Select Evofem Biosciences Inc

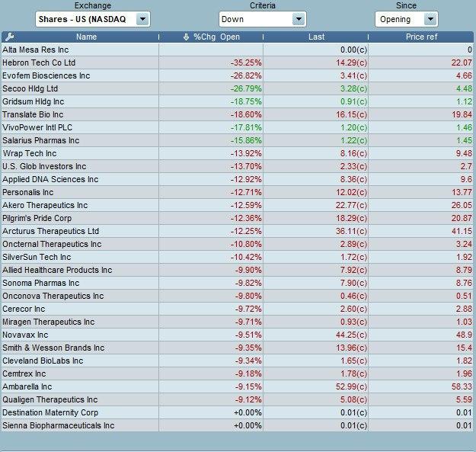point(46,75)
